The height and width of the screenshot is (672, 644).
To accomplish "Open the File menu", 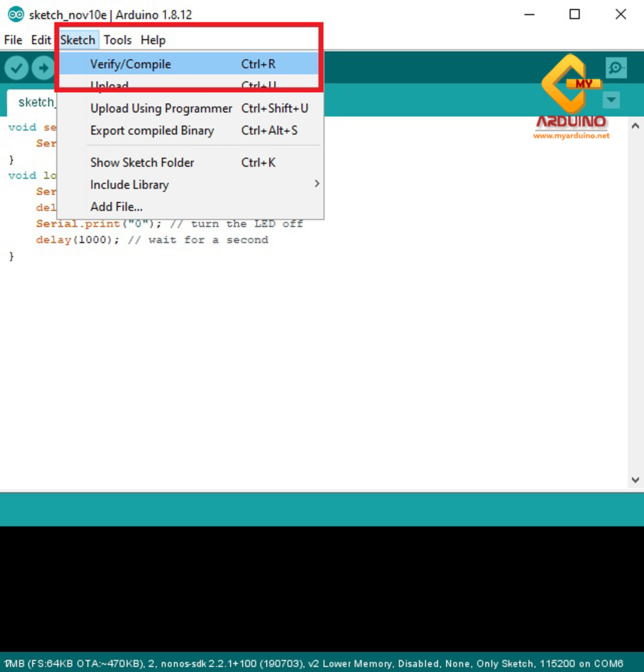I will coord(12,39).
